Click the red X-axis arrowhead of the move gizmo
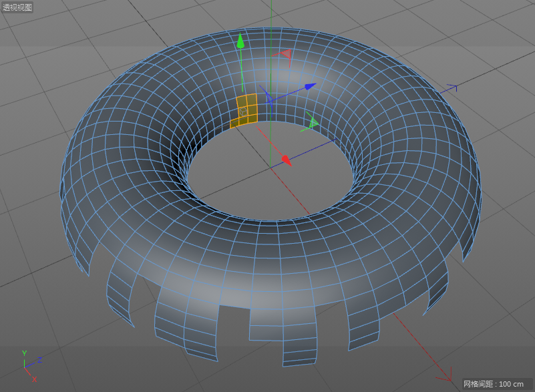 tap(285, 159)
